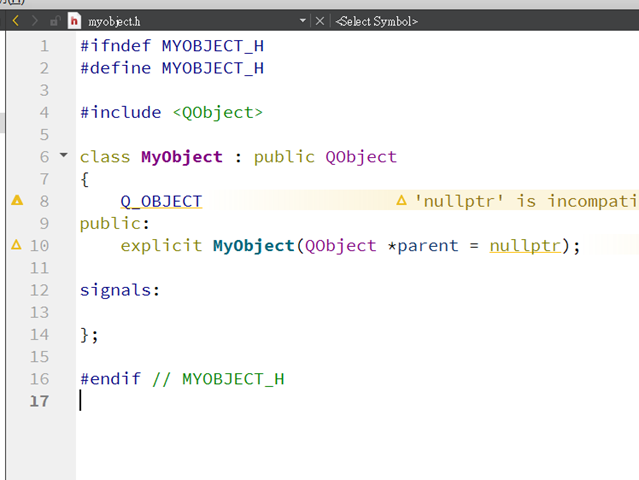This screenshot has width=639, height=480.
Task: Click the // MYOBJECT_H comment on line 16
Action: coord(218,379)
